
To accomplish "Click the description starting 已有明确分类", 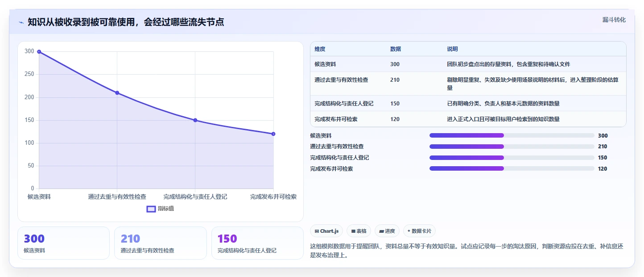I will coord(503,104).
